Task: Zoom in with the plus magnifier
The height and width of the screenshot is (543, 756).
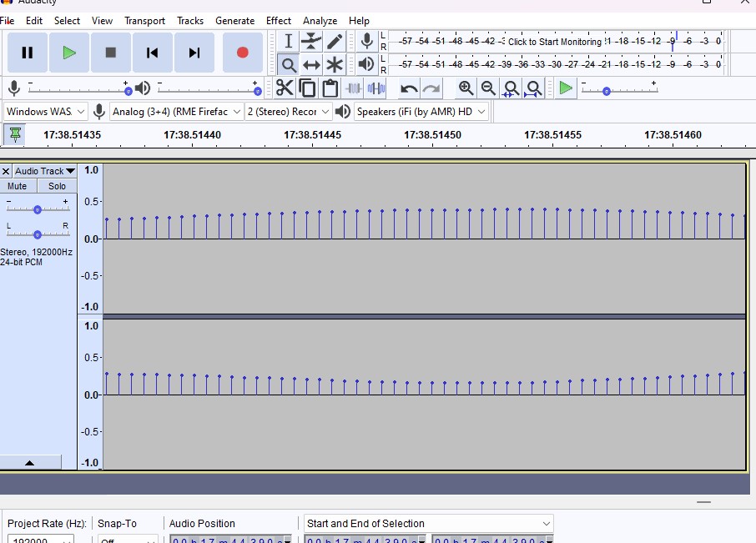Action: [466, 88]
